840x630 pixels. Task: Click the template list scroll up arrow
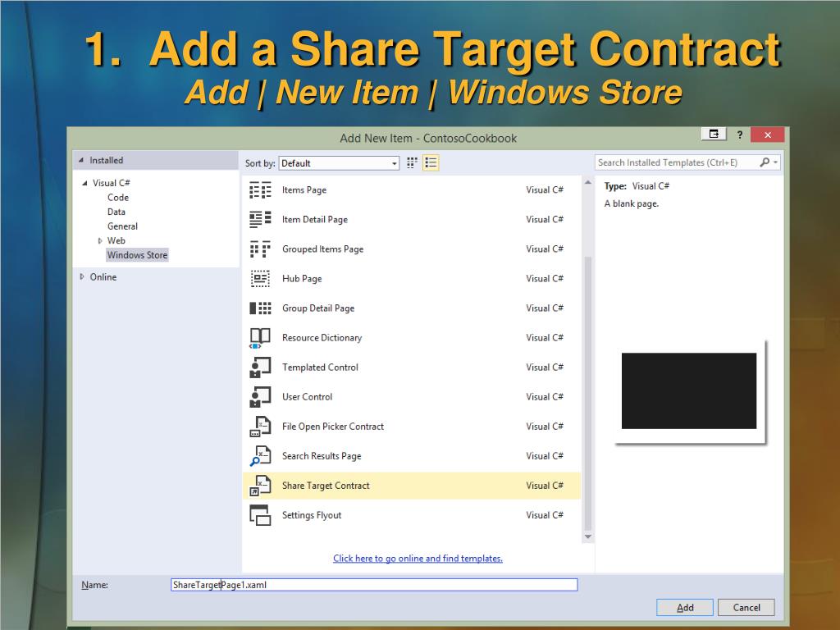[587, 183]
